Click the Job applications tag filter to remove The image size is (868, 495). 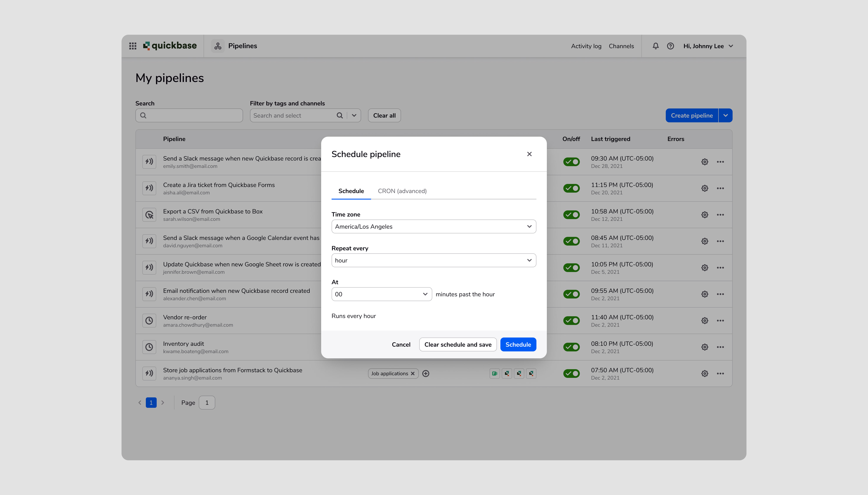(413, 374)
